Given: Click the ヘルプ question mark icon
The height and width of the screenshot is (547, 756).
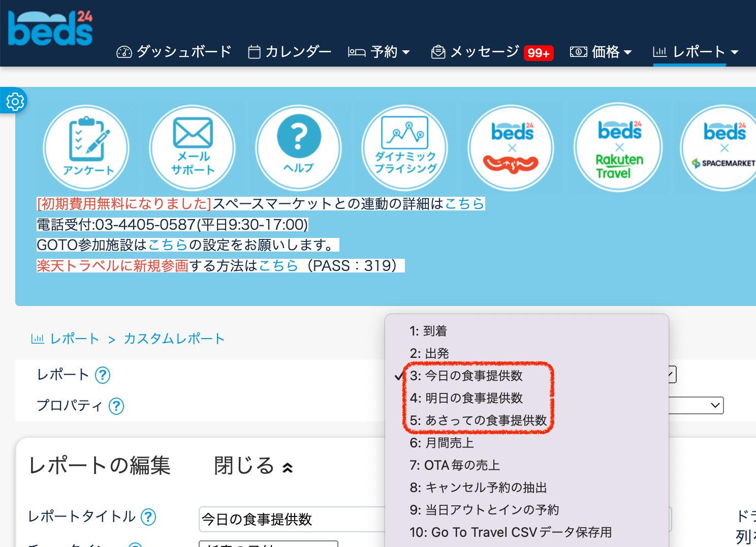Looking at the screenshot, I should tap(299, 148).
